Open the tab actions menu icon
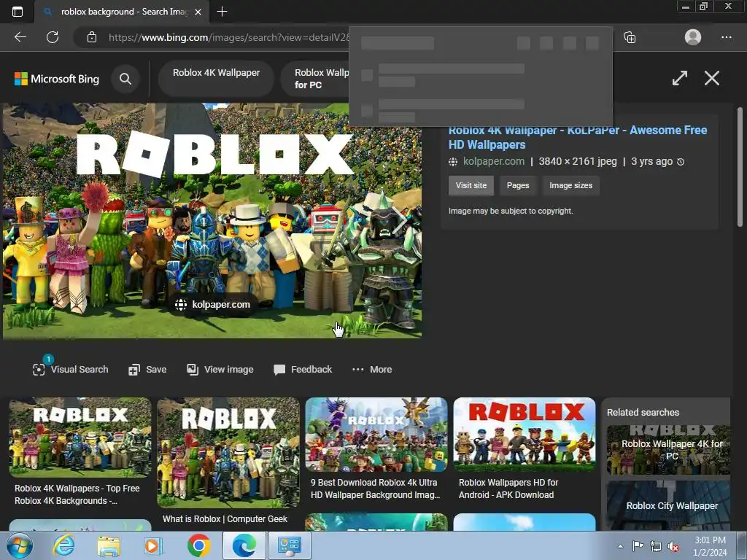 (18, 12)
